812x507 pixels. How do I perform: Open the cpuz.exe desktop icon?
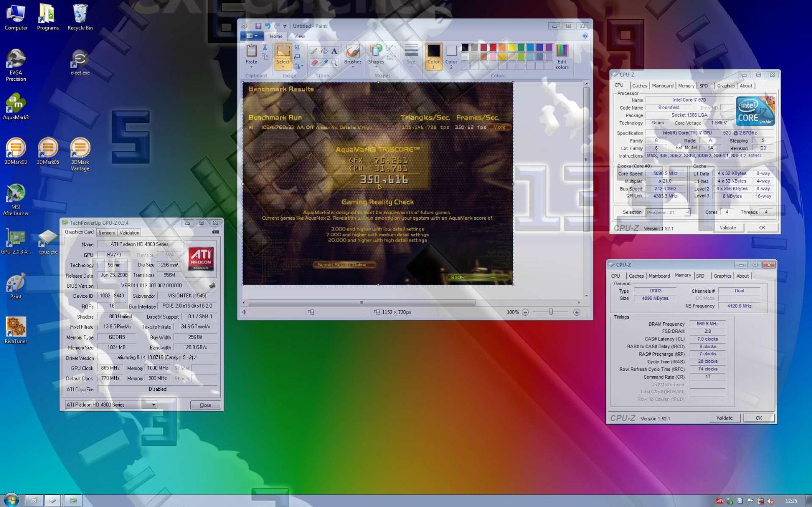pos(48,241)
